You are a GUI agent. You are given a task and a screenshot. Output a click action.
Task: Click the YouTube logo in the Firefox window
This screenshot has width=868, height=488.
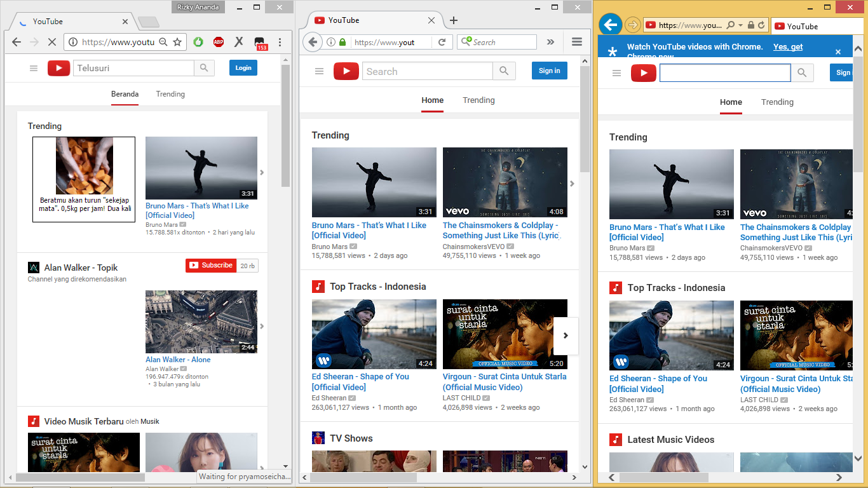346,71
